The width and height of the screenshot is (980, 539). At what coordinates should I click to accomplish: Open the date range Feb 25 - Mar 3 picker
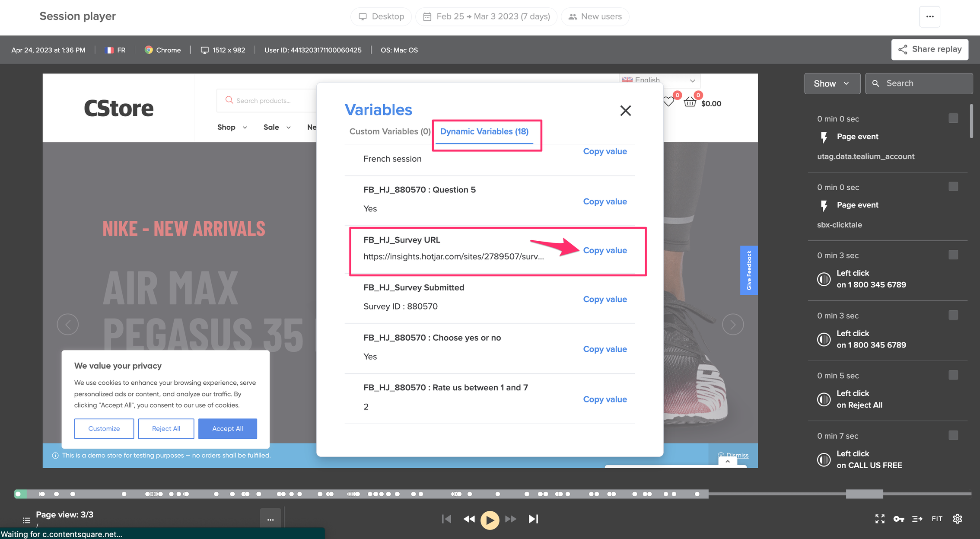(486, 16)
